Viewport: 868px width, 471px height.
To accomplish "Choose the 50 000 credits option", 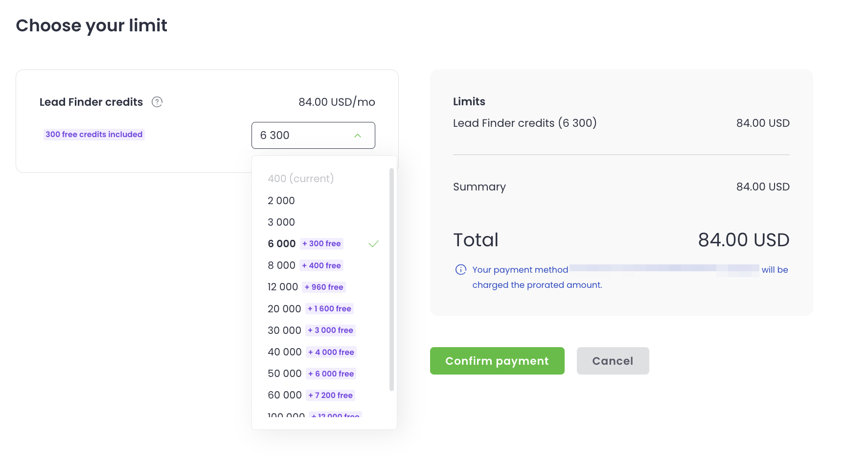I will (x=285, y=374).
